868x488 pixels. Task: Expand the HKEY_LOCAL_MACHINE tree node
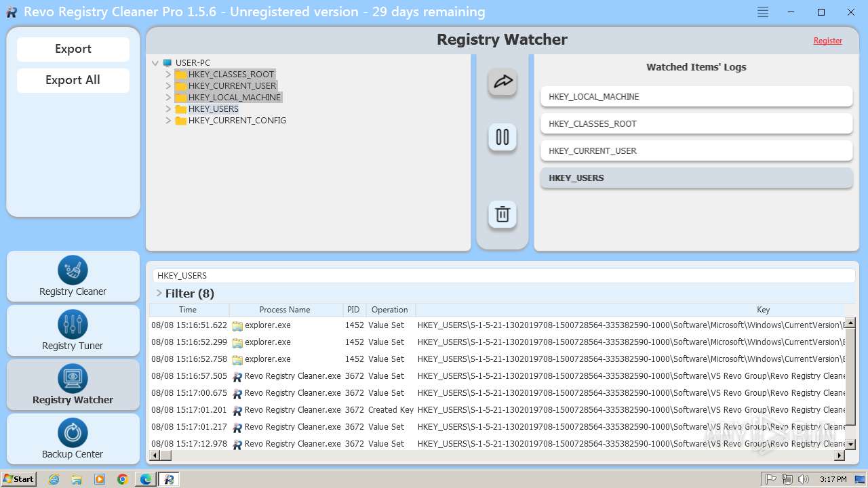[x=168, y=98]
